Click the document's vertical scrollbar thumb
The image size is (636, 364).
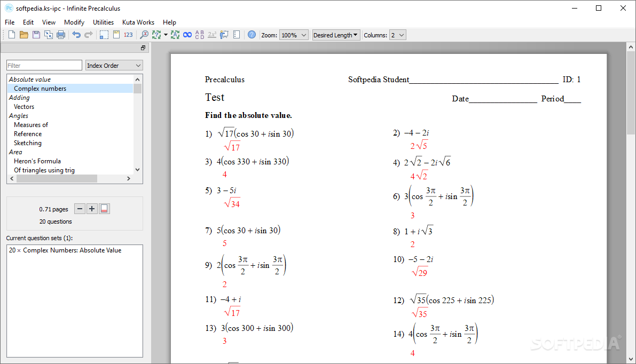(631, 93)
